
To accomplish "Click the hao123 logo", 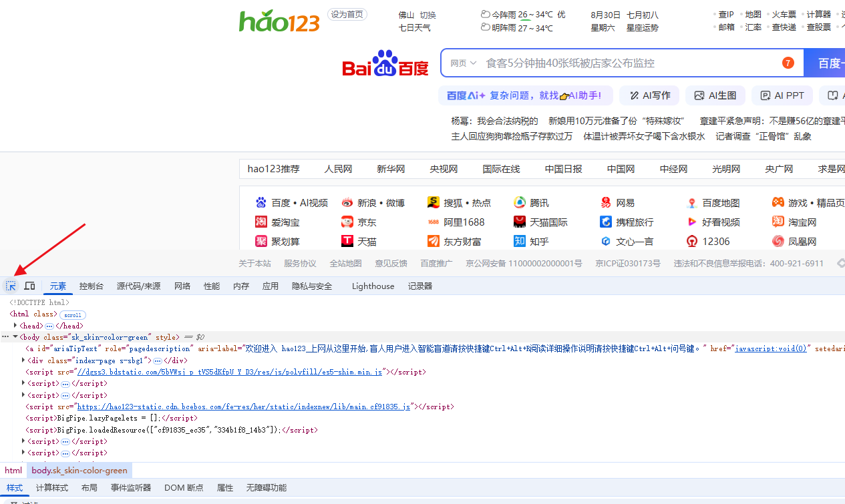I will (x=279, y=21).
